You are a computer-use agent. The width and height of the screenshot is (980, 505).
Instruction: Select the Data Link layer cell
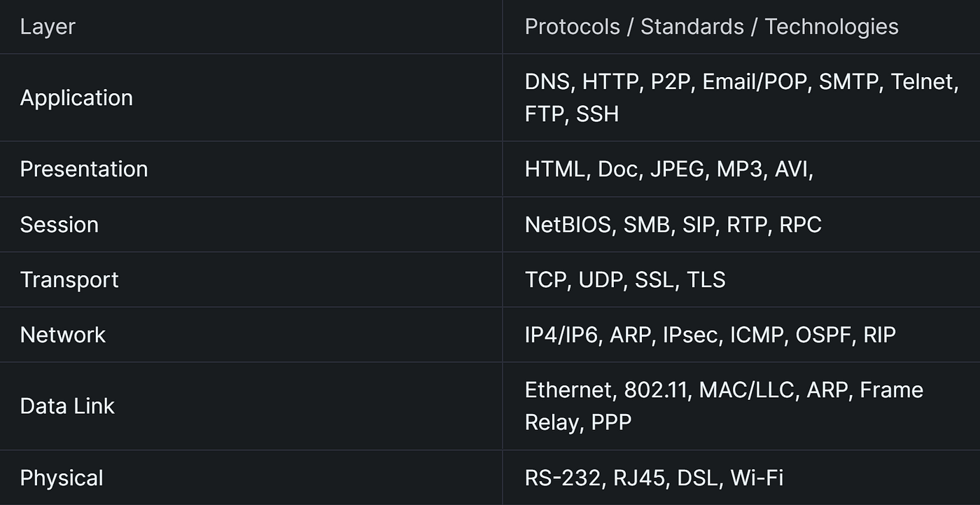click(251, 406)
